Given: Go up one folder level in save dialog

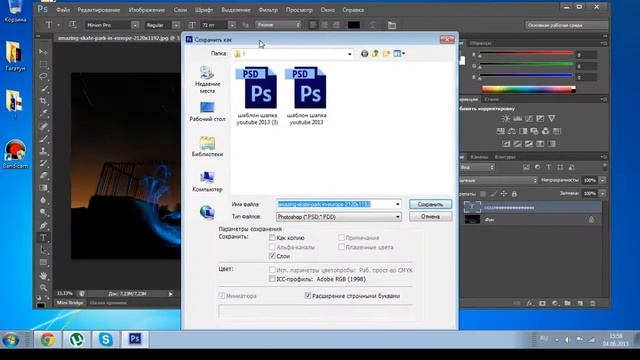Looking at the screenshot, I should [375, 53].
